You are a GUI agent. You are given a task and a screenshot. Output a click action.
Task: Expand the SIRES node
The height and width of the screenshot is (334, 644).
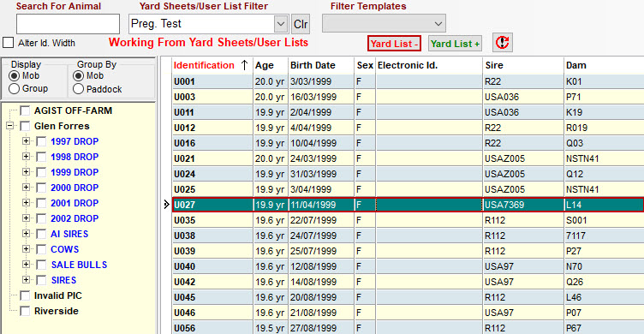(x=26, y=280)
